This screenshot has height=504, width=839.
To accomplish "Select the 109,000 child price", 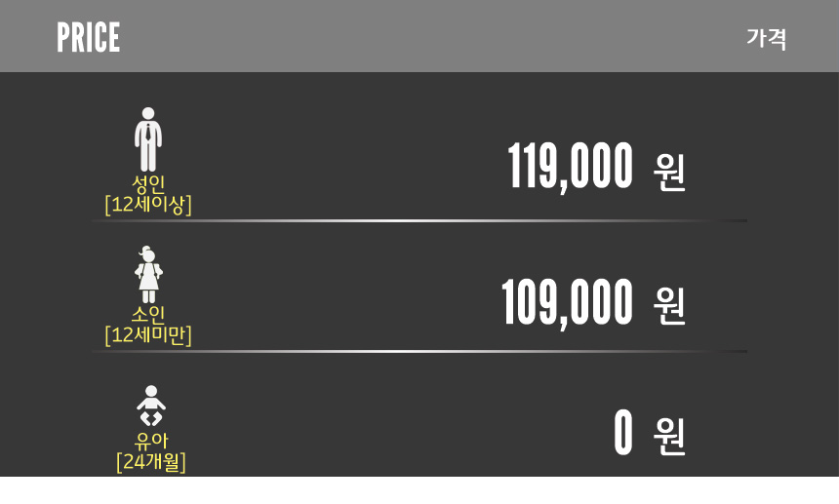I will 567,303.
